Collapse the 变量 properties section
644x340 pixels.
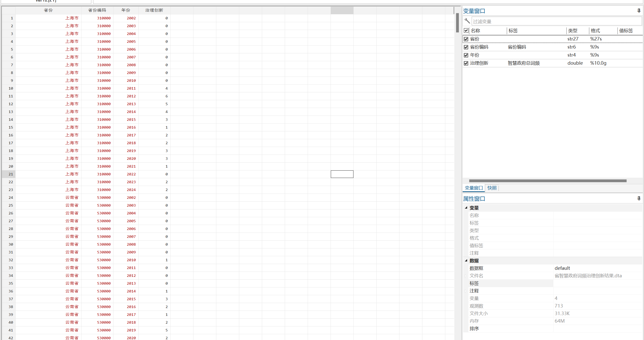click(466, 208)
